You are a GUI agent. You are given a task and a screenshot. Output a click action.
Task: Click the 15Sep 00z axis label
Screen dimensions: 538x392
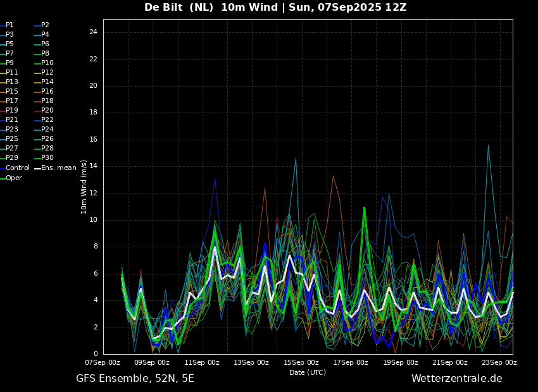[x=301, y=362]
